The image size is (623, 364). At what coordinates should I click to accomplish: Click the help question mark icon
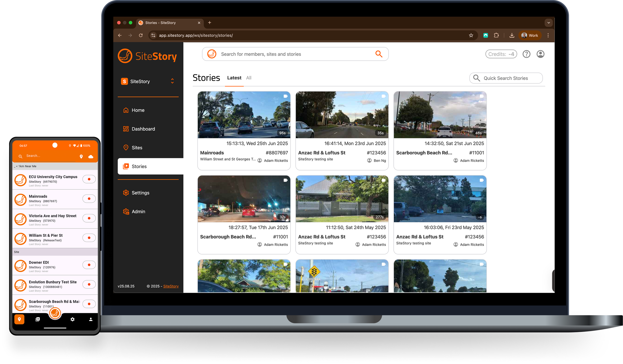click(526, 54)
